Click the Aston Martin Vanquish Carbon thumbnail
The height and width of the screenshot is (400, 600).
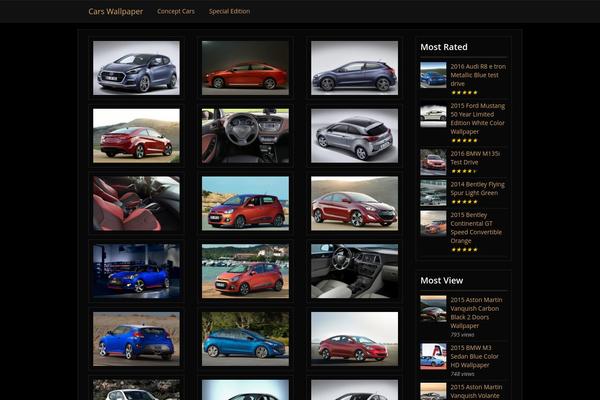coord(433,309)
